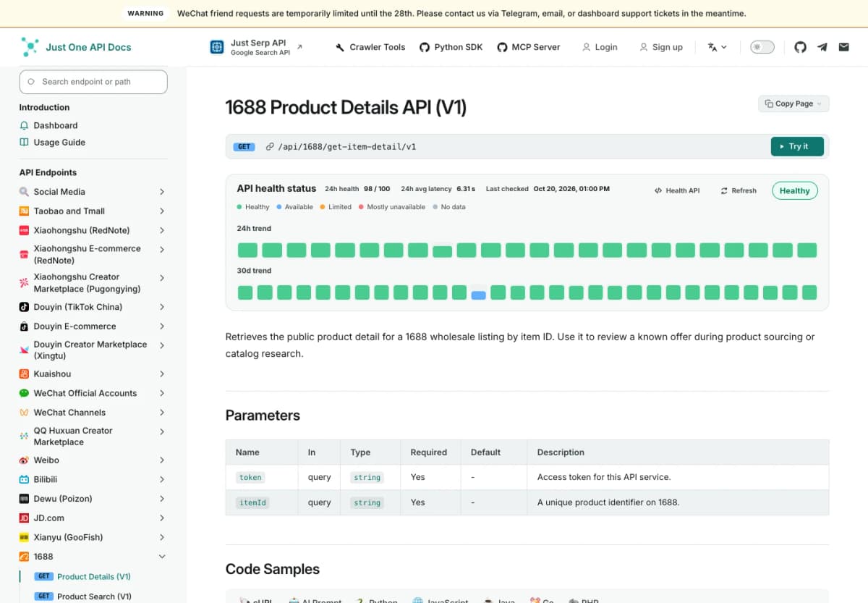868x603 pixels.
Task: Click the Douyin E-commerce sidebar icon
Action: [x=25, y=326]
